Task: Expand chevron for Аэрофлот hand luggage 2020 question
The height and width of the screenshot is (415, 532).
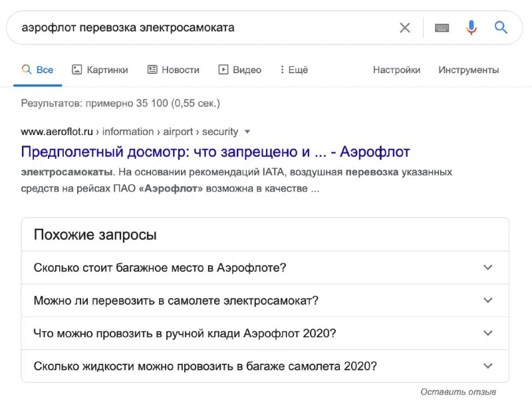Action: [x=488, y=333]
